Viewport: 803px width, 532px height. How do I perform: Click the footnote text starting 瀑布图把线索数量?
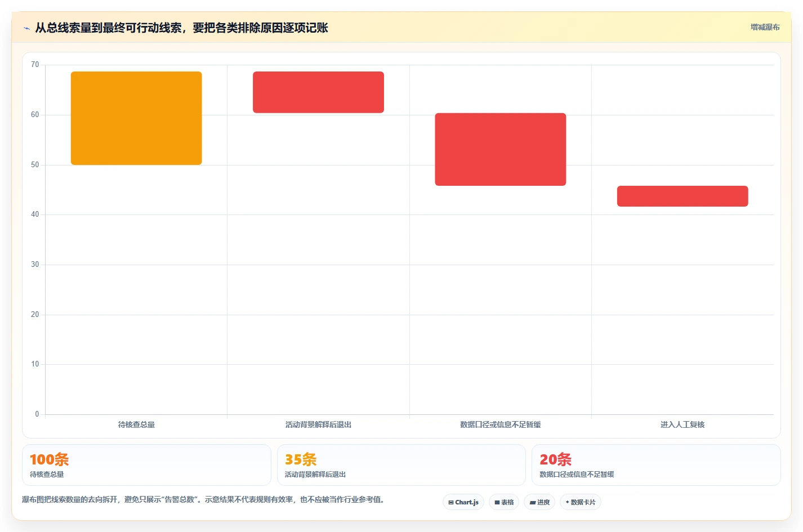(205, 499)
